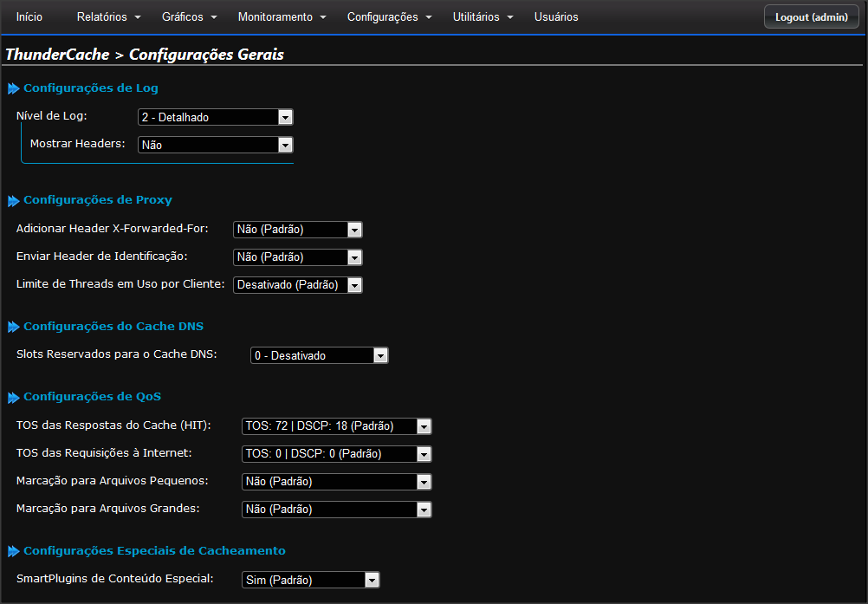Open TOS das Requisições à Internet dropdown
The width and height of the screenshot is (868, 604).
click(337, 453)
